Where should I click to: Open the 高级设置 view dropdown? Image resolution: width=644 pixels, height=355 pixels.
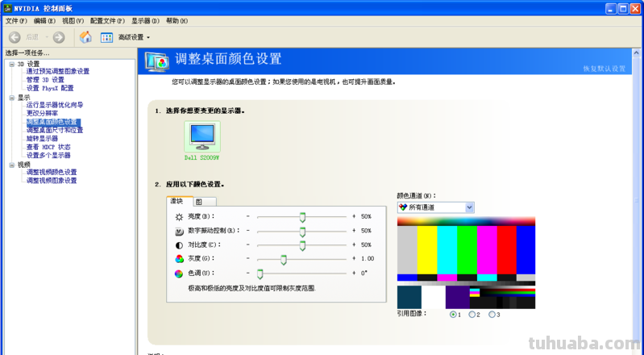pyautogui.click(x=134, y=37)
